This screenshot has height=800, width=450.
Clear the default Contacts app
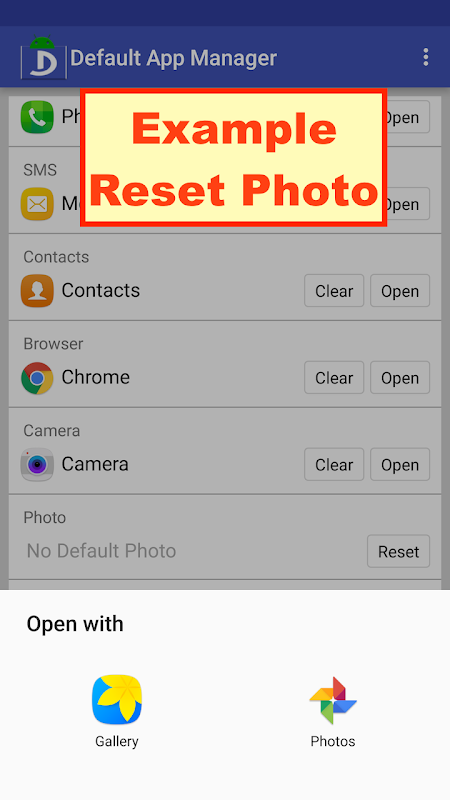pos(334,291)
